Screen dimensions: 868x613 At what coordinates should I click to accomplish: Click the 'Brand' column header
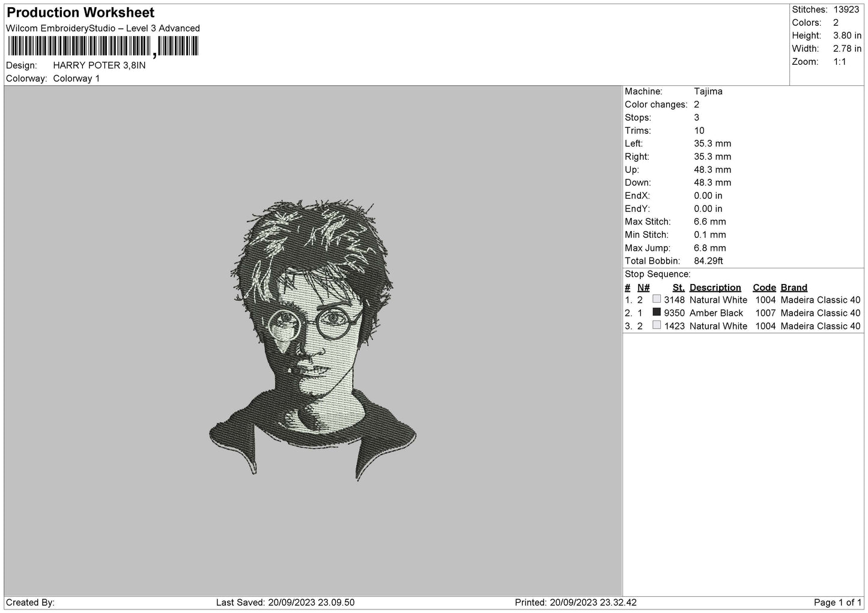pyautogui.click(x=794, y=288)
